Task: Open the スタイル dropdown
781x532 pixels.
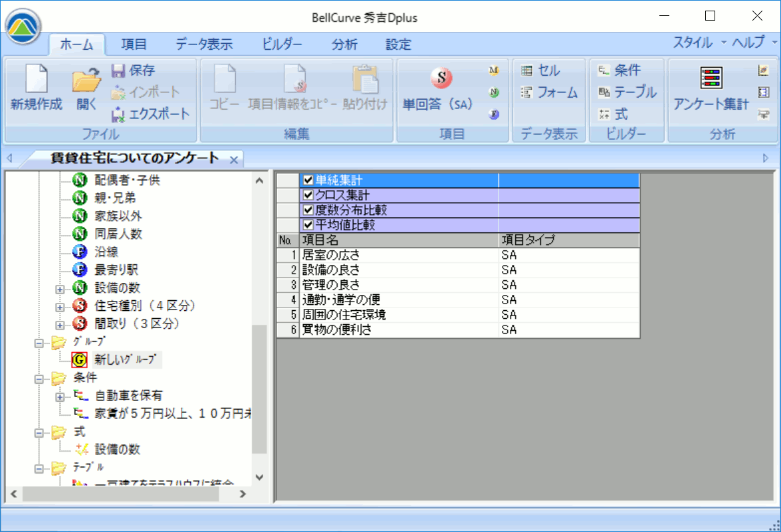Action: (x=699, y=43)
